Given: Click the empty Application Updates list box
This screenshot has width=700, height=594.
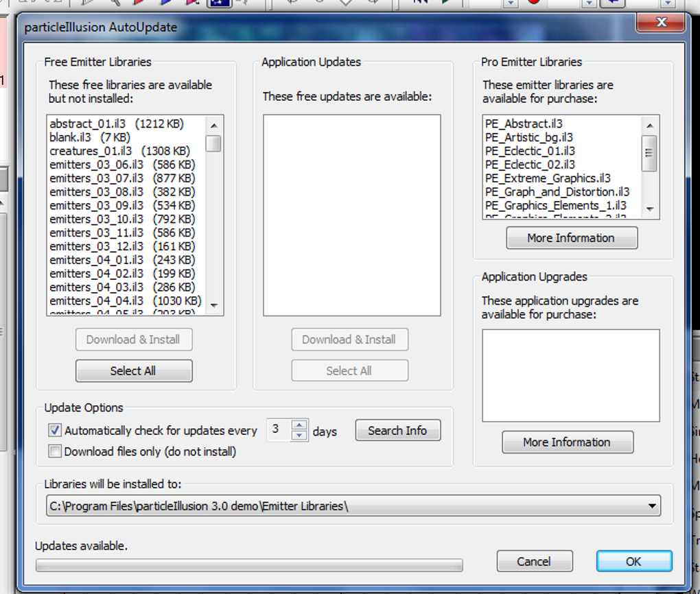Looking at the screenshot, I should (352, 215).
